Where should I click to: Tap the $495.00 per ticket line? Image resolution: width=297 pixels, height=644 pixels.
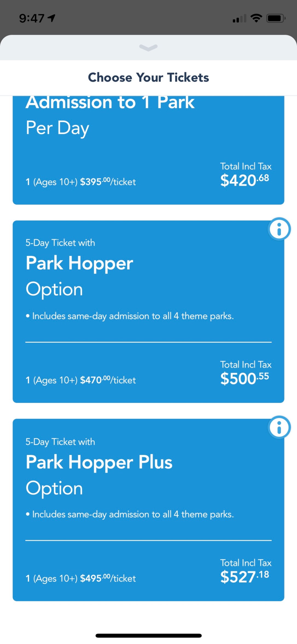(81, 579)
